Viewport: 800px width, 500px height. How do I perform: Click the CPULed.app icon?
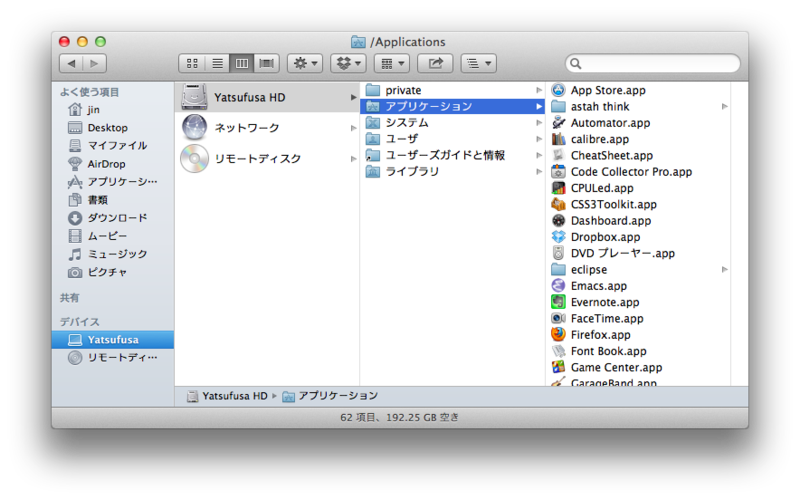tap(559, 188)
